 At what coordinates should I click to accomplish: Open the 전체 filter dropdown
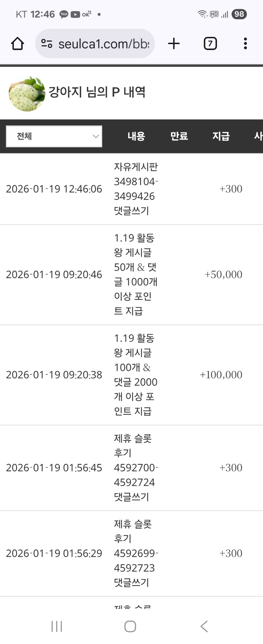[54, 136]
